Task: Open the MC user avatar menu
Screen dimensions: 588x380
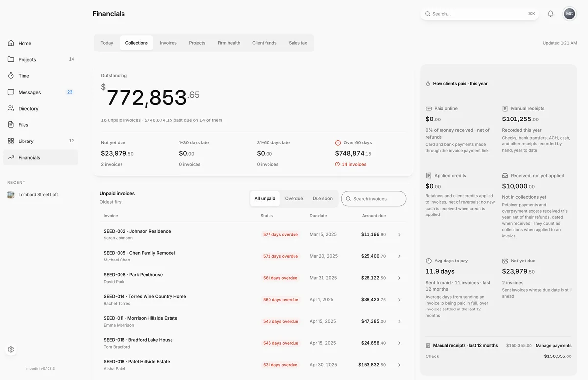Action: pyautogui.click(x=569, y=14)
